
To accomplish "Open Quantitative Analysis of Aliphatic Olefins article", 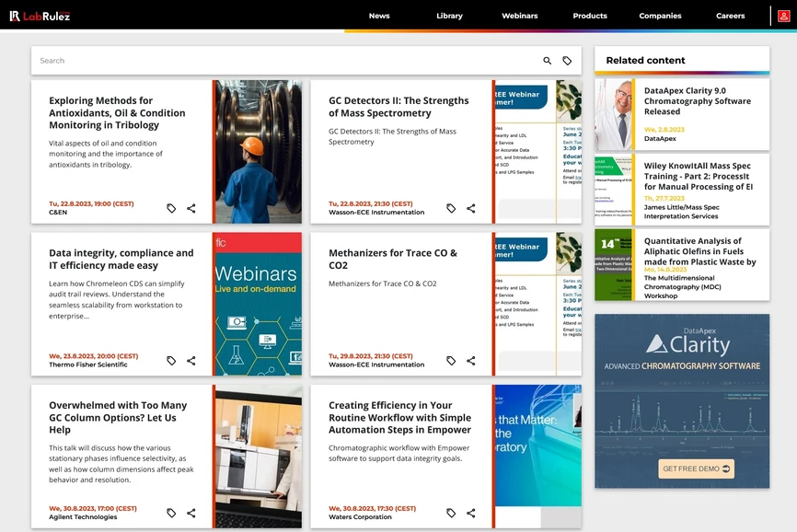I will [x=700, y=251].
